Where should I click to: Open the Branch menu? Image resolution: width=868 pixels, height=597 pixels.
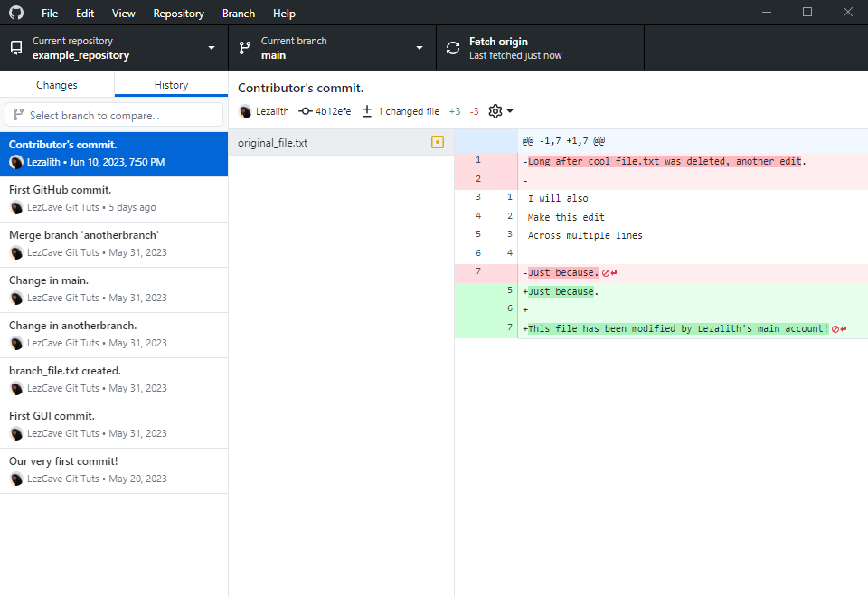click(x=239, y=14)
